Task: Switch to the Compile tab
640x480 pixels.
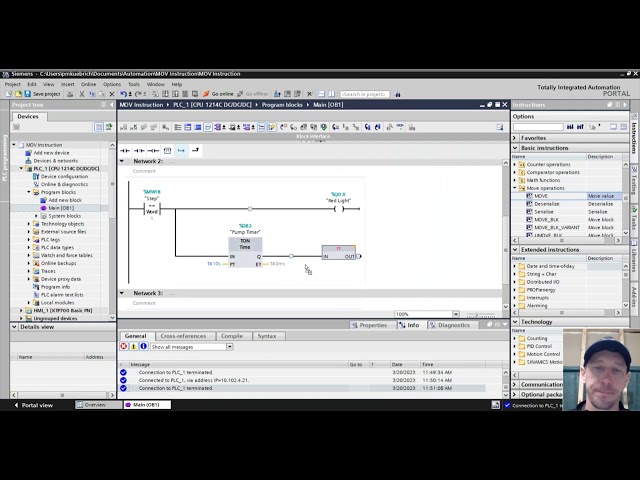Action: (232, 336)
